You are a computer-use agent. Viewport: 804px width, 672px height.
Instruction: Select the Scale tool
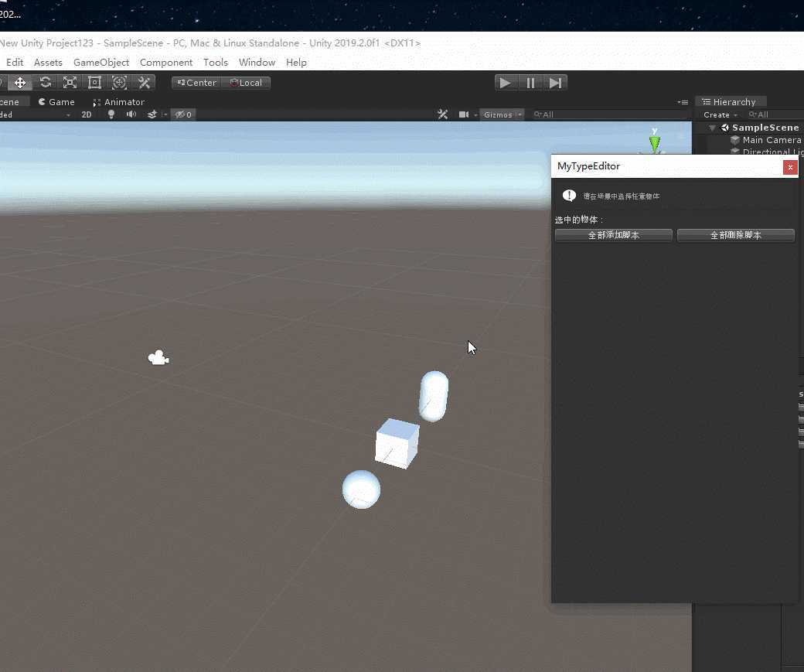coord(70,83)
